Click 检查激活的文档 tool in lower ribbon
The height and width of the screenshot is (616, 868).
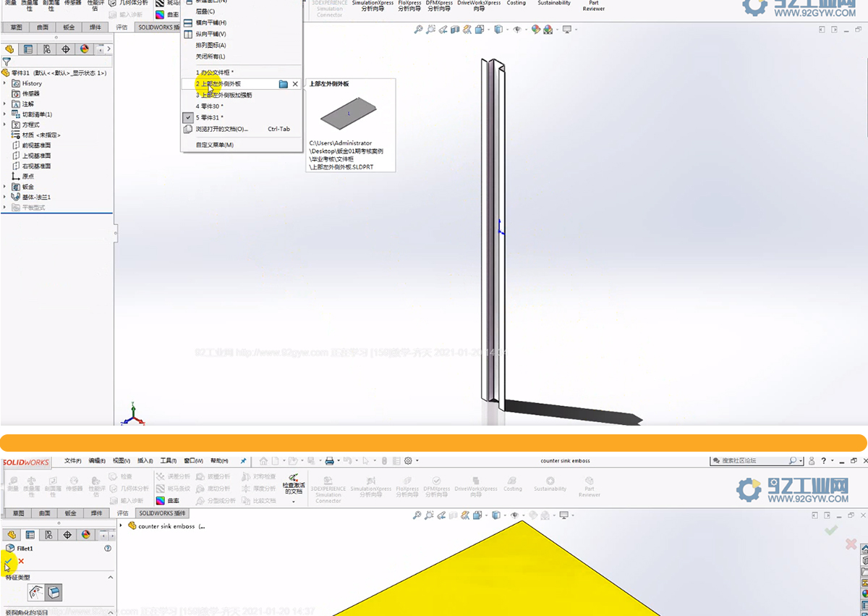point(293,485)
